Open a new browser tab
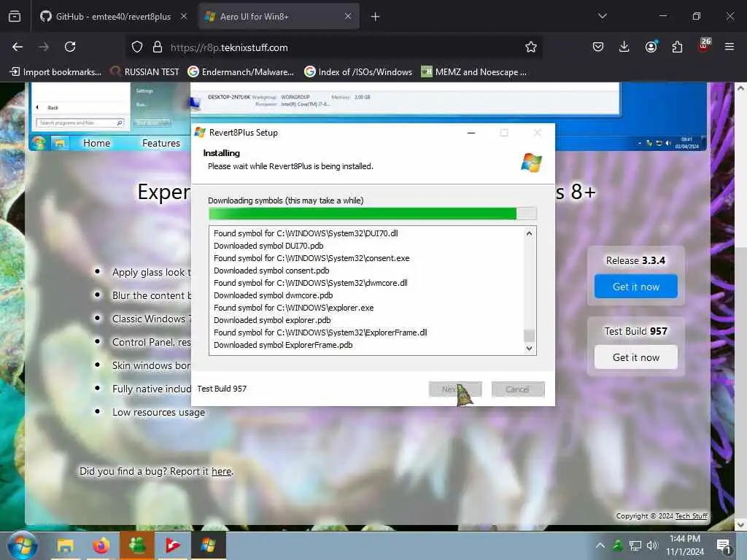The height and width of the screenshot is (560, 747). 376,17
